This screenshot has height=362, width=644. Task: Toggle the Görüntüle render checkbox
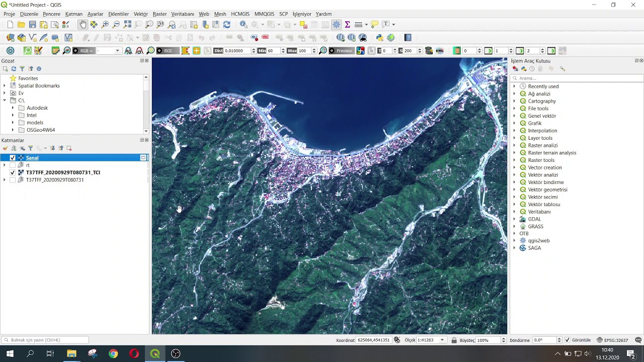(568, 340)
